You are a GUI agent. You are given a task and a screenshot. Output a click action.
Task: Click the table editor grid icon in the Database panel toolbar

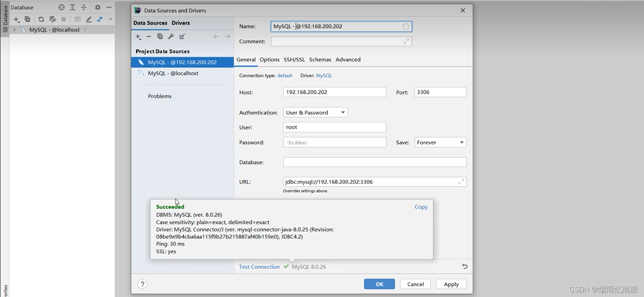pos(78,19)
